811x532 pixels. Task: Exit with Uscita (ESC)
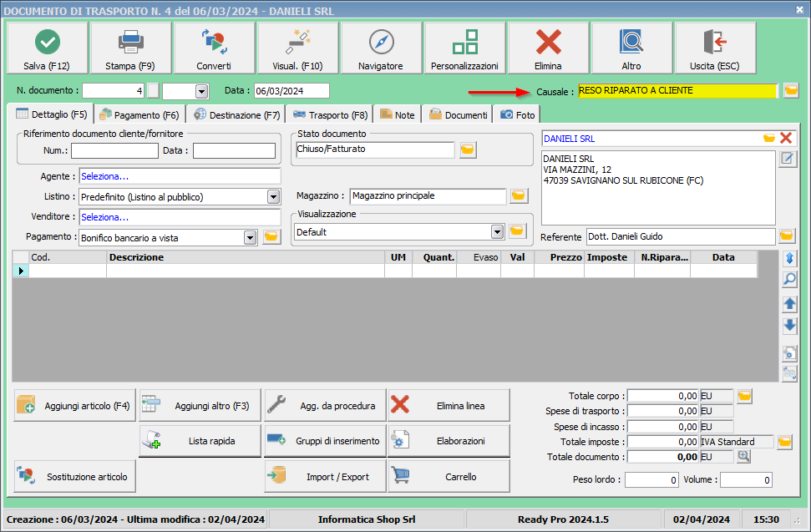click(x=715, y=48)
